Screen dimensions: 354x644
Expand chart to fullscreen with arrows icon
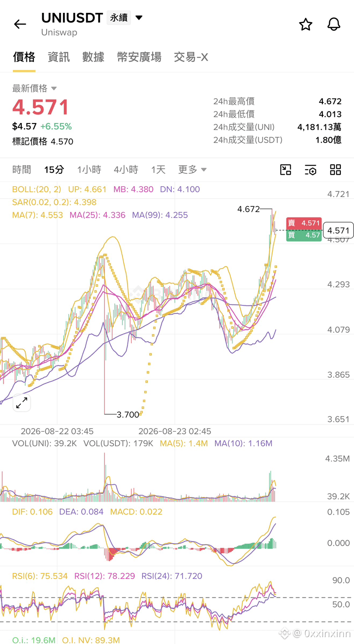click(x=22, y=403)
